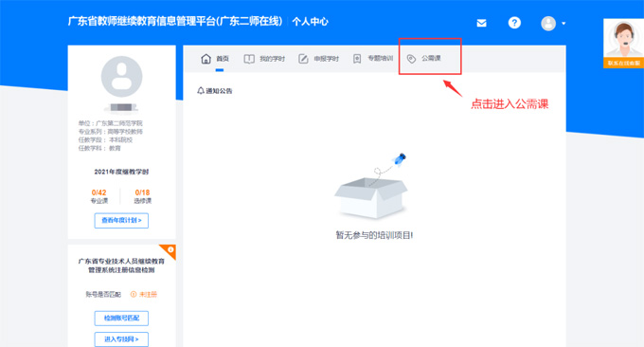Click the 我的学时 book icon

tap(249, 59)
